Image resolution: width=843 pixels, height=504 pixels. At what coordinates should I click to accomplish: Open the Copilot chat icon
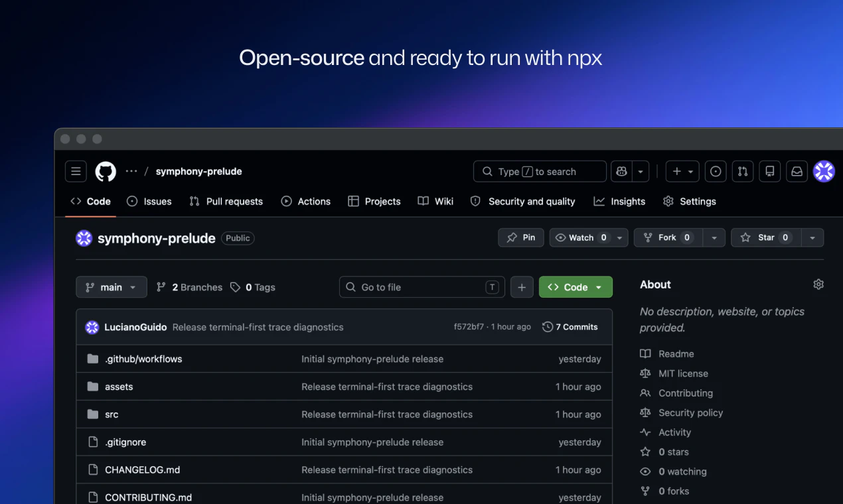coord(621,171)
